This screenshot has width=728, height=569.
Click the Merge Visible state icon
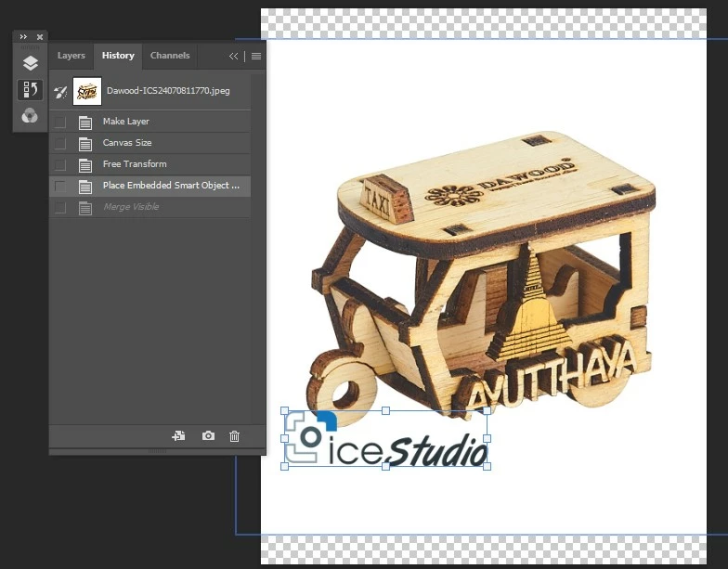click(85, 208)
